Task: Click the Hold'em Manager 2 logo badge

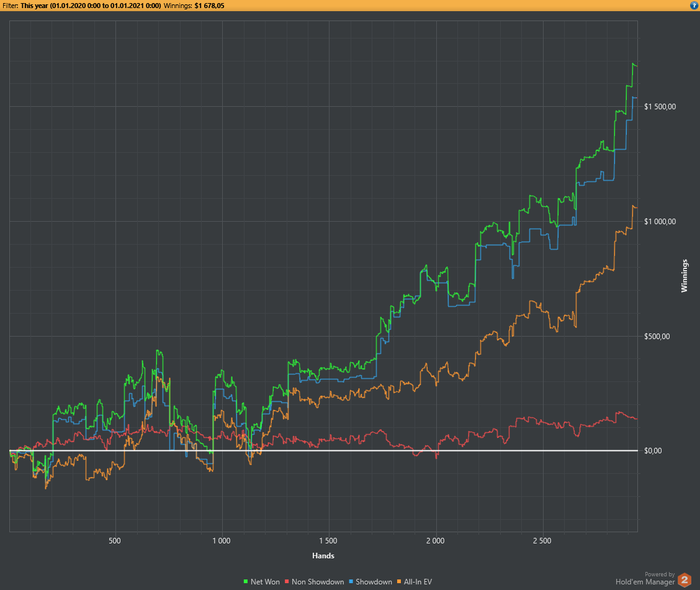Action: click(684, 580)
